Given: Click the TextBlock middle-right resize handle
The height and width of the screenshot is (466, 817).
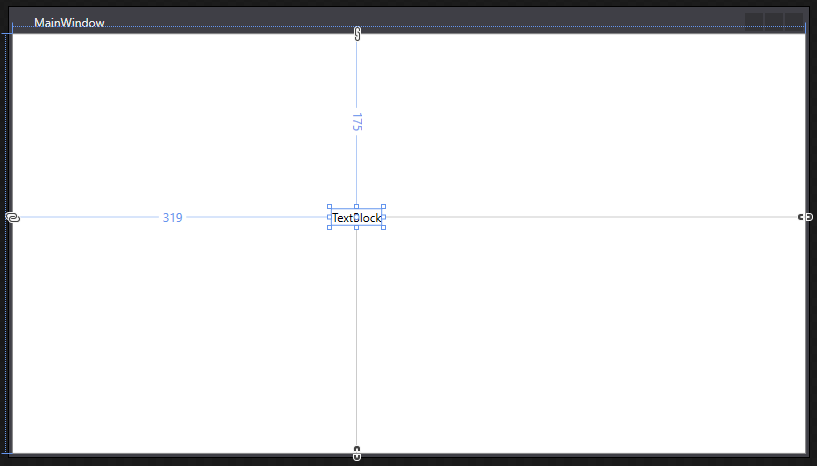Looking at the screenshot, I should 383,217.
